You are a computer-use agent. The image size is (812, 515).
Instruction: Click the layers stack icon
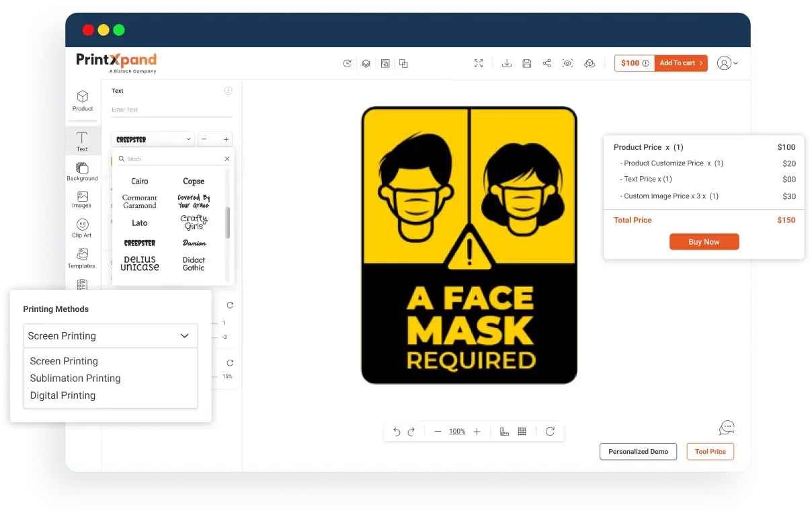(x=366, y=63)
